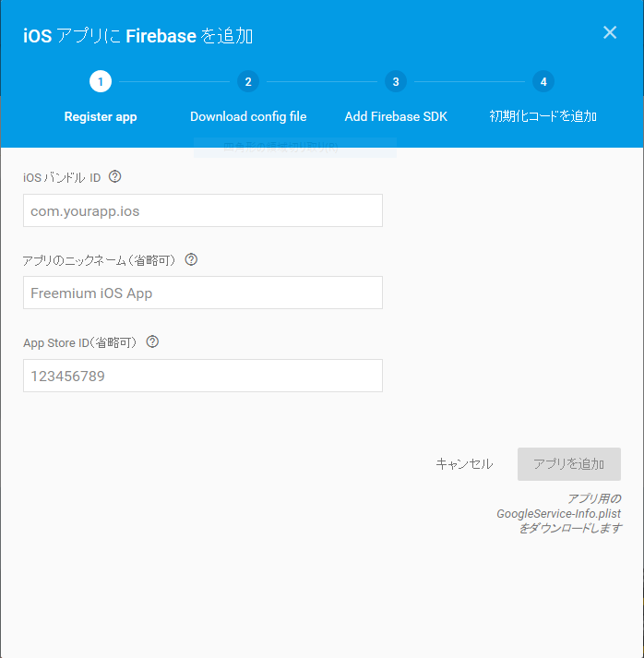Close the Firebase iOS app dialog

(610, 32)
